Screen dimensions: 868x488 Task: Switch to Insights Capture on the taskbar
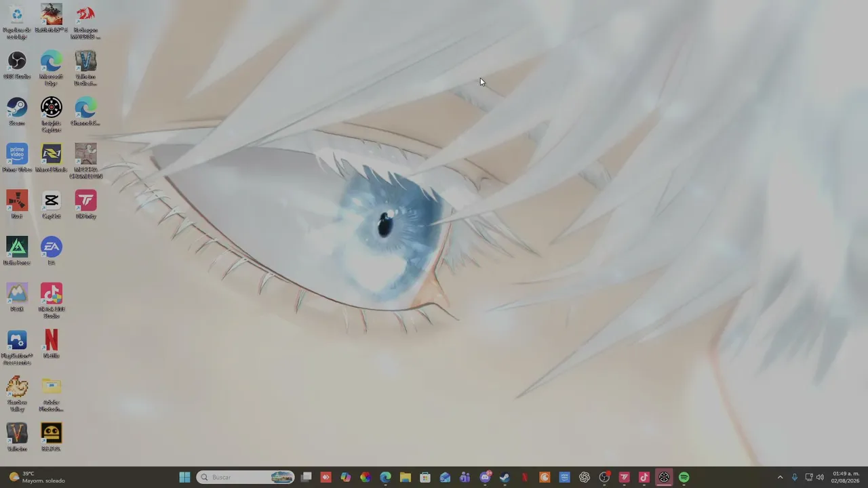tap(664, 477)
